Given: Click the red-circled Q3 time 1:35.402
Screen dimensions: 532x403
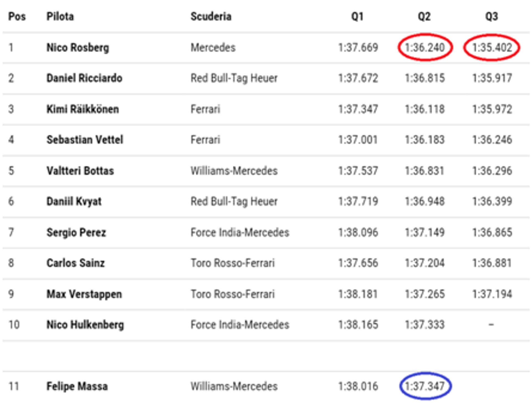Looking at the screenshot, I should [492, 47].
